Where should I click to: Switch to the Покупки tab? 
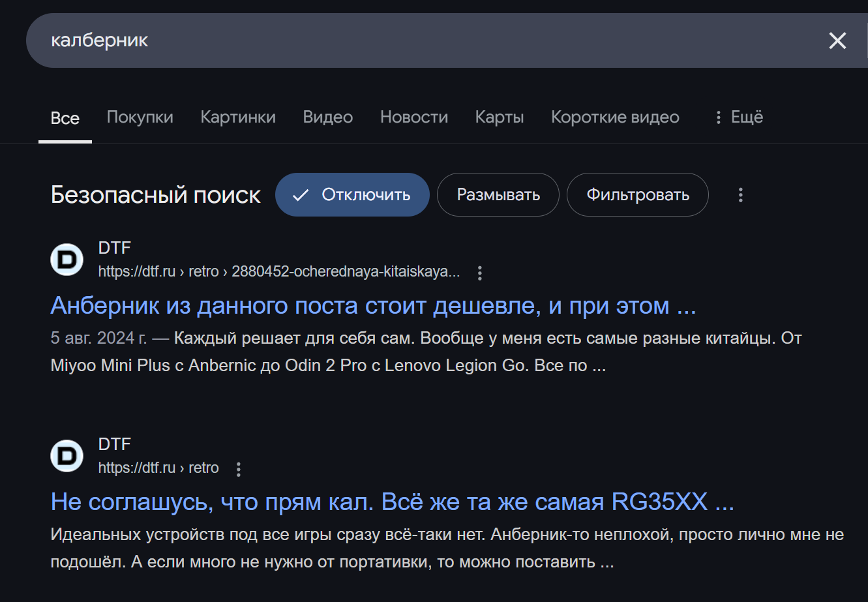coord(140,117)
